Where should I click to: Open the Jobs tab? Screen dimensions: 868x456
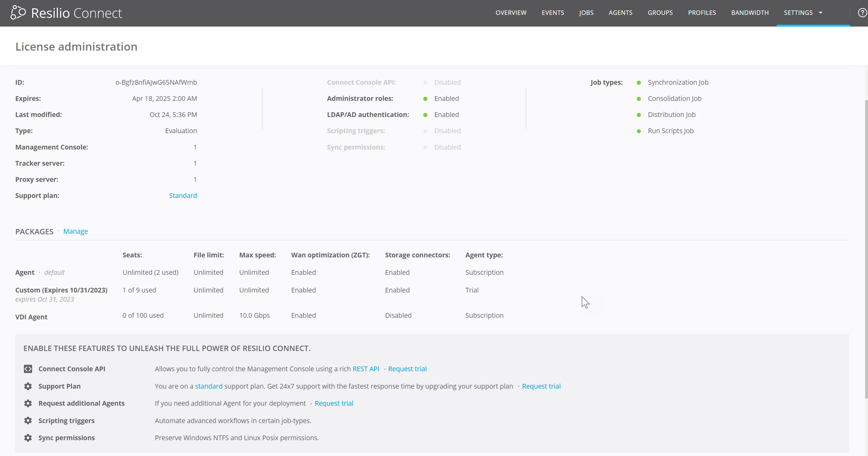coord(586,13)
